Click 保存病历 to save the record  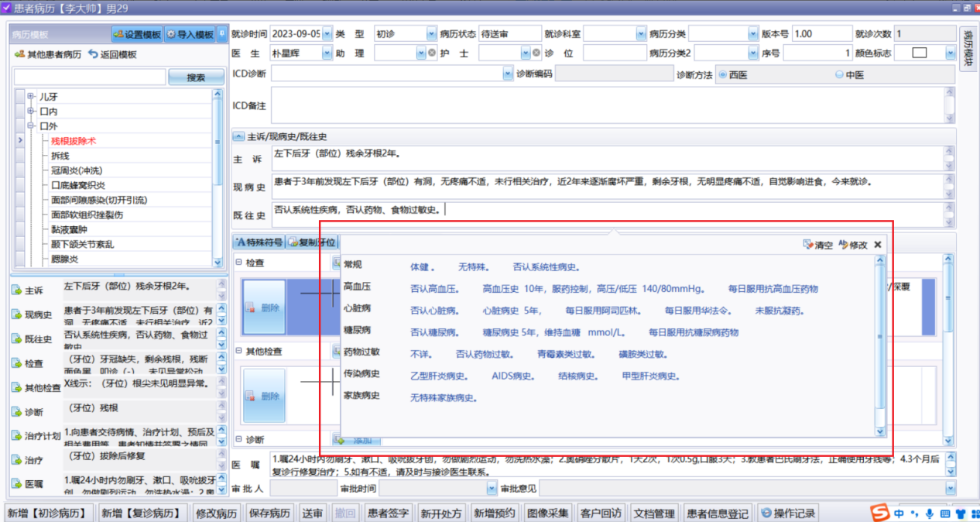coord(270,513)
